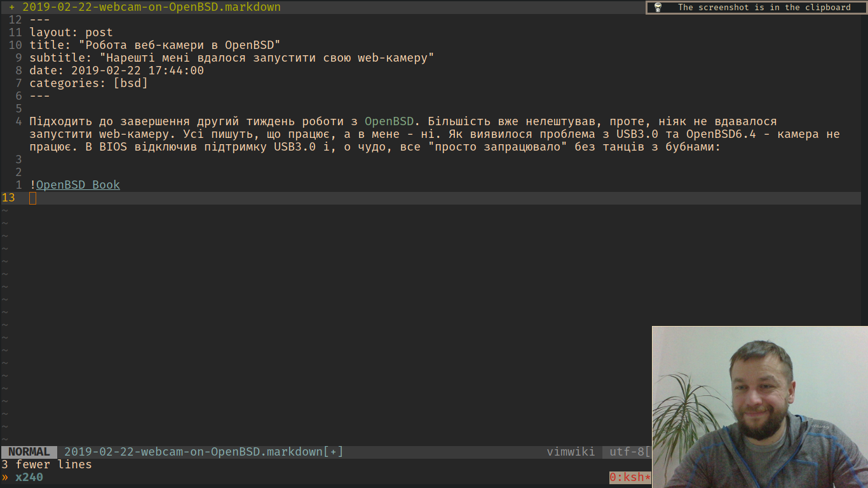Click the title text "Робота веб-камери в OpenBSD"
This screenshot has width=868, height=488.
(180, 45)
